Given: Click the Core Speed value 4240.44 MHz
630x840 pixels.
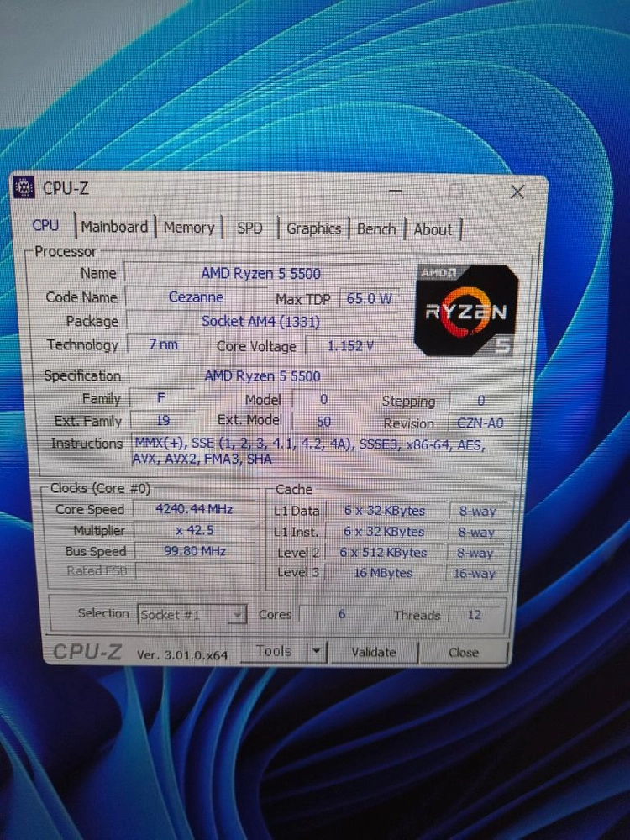Looking at the screenshot, I should pyautogui.click(x=194, y=509).
